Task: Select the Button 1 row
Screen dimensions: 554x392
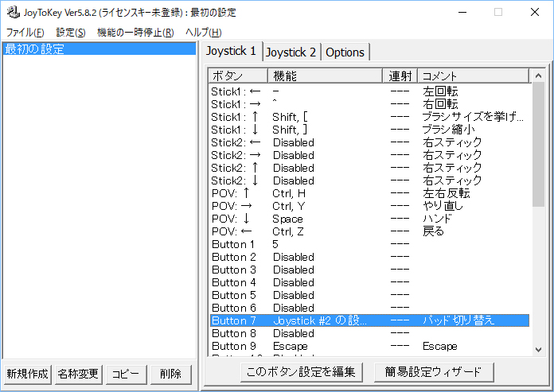Action: (x=369, y=244)
